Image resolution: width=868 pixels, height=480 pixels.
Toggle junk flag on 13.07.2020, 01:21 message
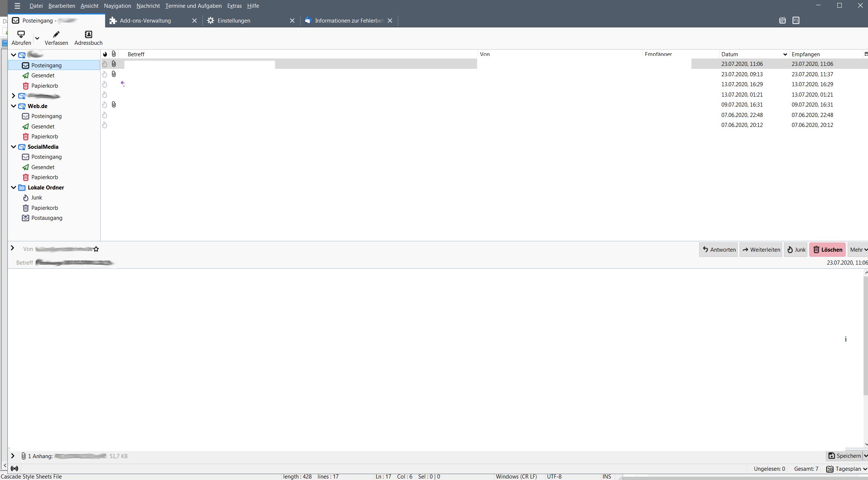pos(105,95)
